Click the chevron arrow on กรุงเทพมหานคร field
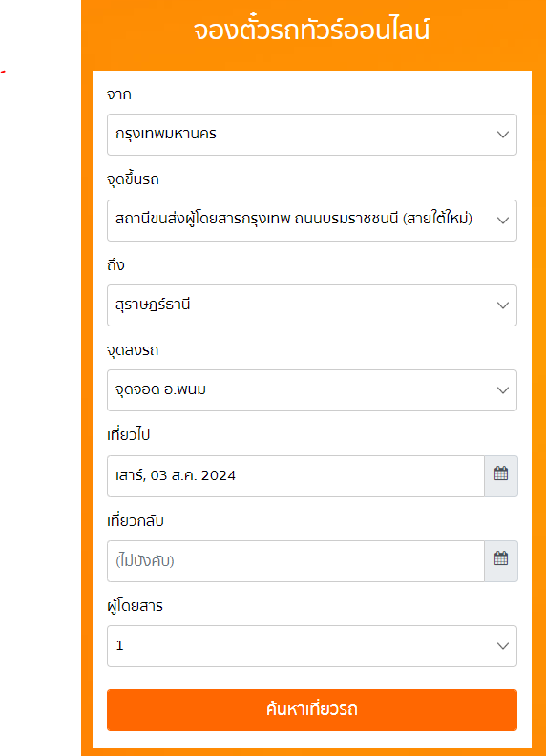 503,135
